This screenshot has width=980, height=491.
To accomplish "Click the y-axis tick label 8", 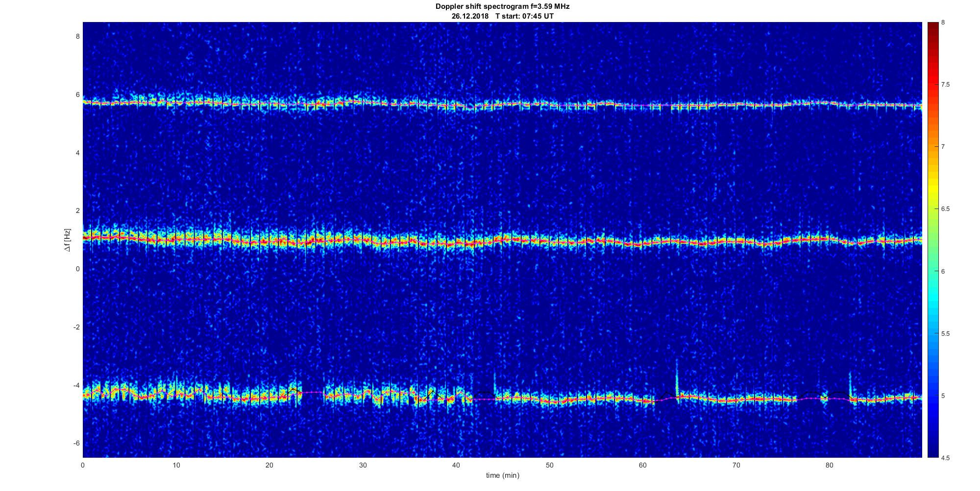I will pos(77,36).
